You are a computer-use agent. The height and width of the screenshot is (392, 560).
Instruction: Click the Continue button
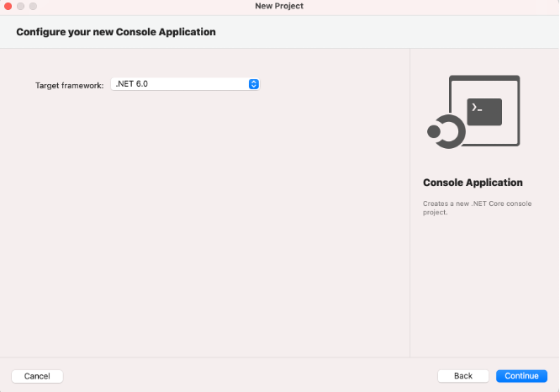(x=521, y=376)
